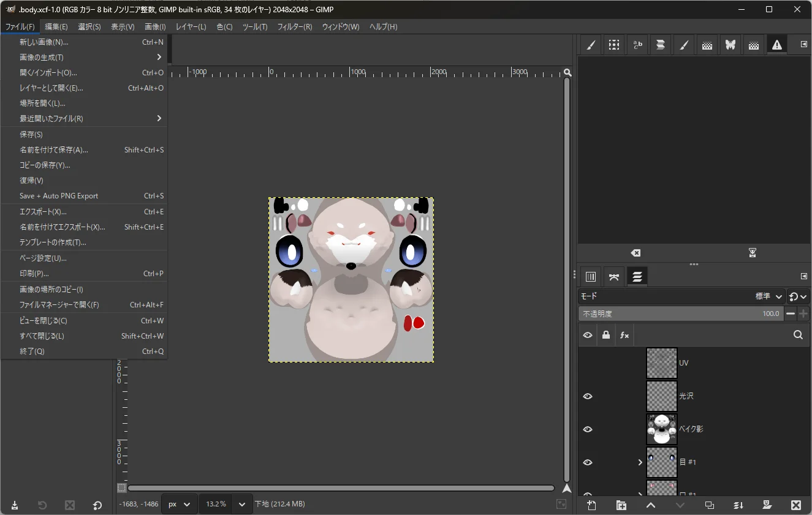Select 新しい画像(N)... from File menu

click(85, 42)
